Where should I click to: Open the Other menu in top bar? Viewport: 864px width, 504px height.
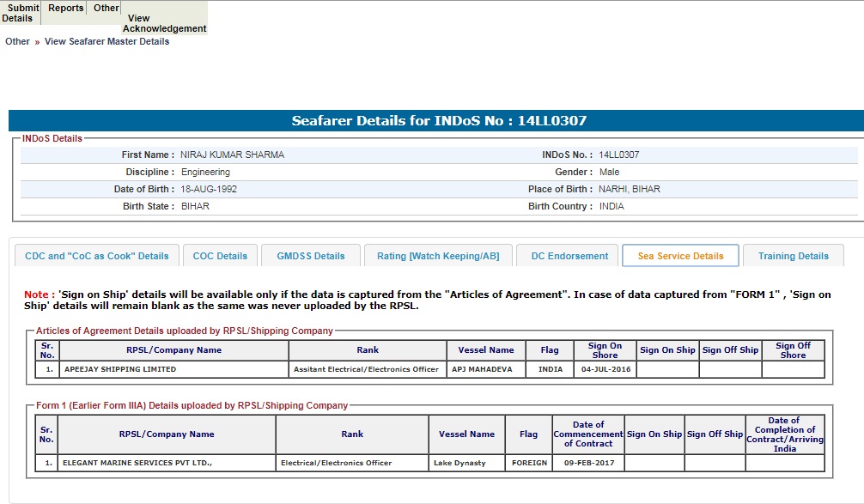(106, 8)
